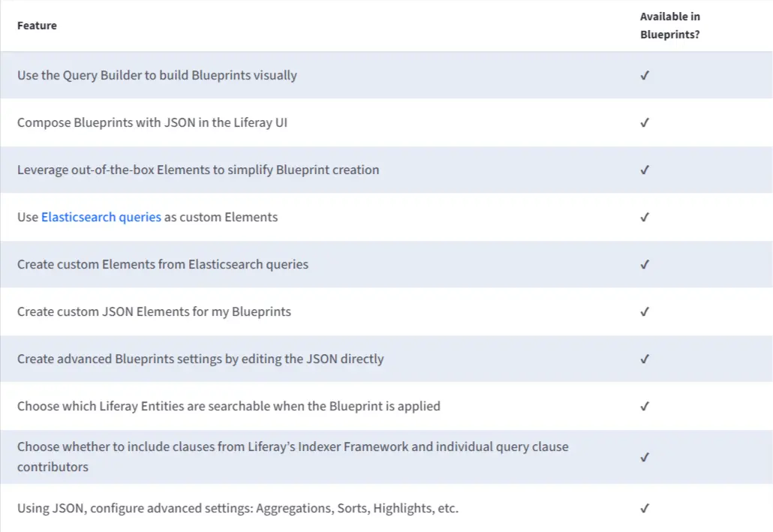Select the Query Builder feature text
This screenshot has height=532, width=773.
click(x=158, y=76)
